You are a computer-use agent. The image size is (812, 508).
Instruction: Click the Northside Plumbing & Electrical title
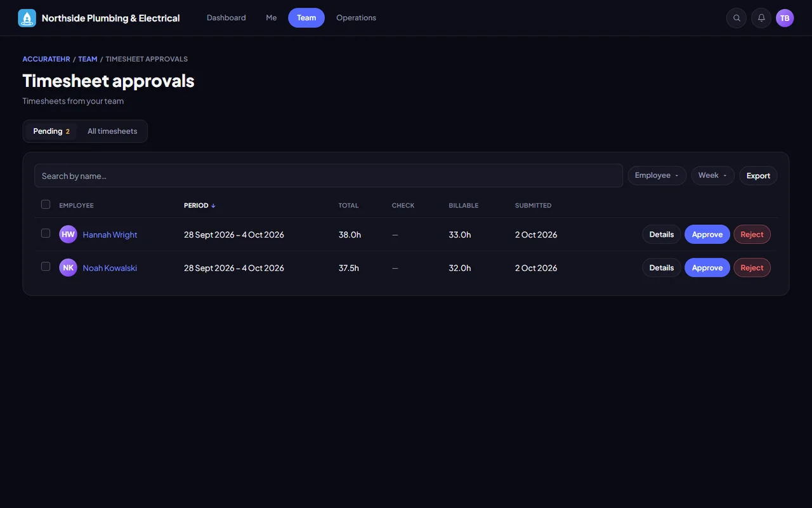[x=111, y=18]
